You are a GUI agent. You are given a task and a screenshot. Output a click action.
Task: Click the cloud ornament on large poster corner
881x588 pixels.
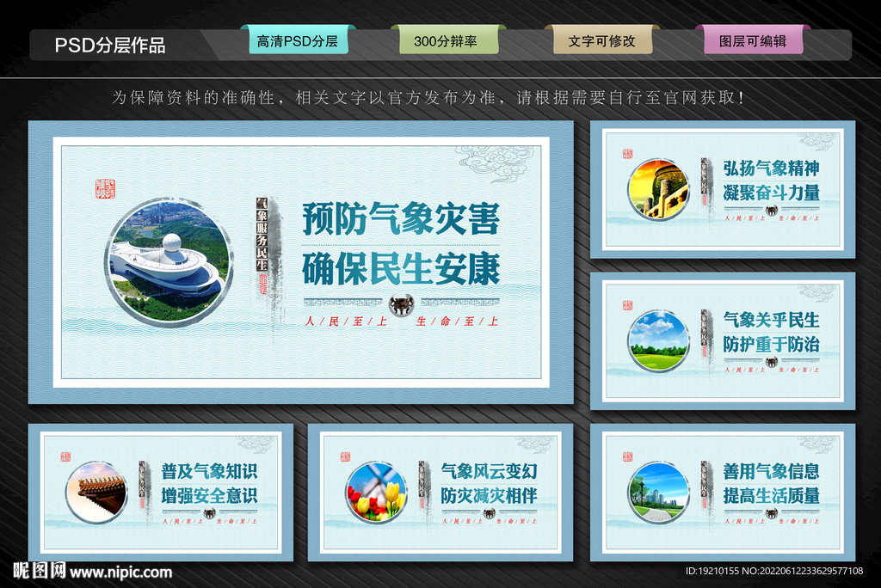(x=495, y=162)
